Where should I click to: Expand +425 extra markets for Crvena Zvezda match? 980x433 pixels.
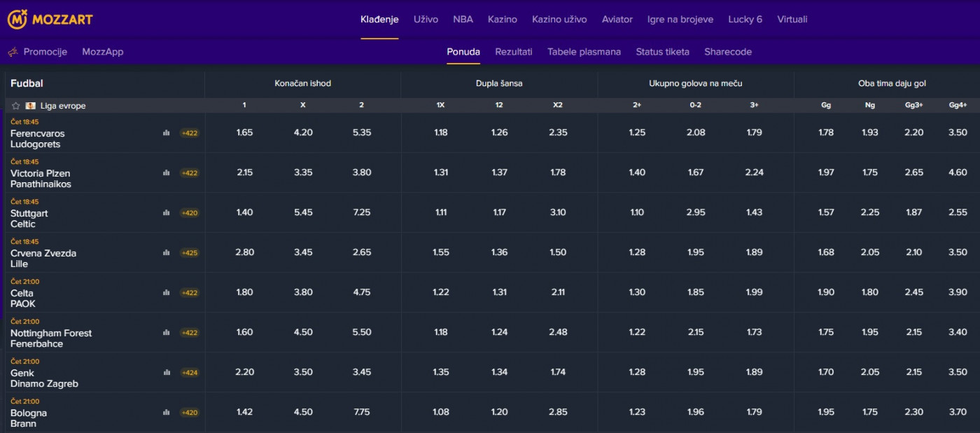(189, 253)
